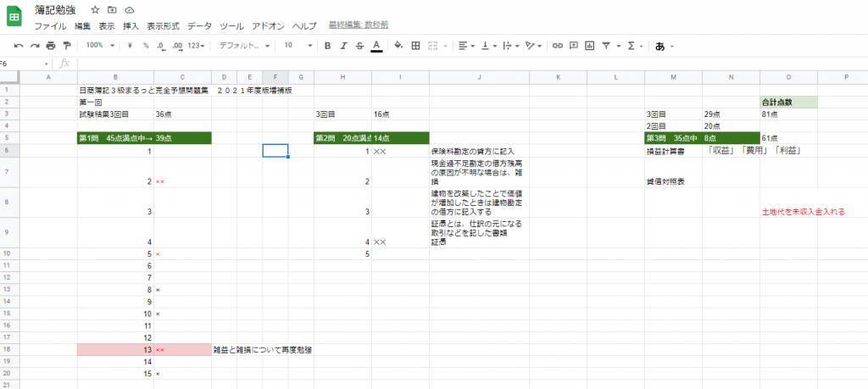This screenshot has height=389, width=868.
Task: Click the fx formula icon
Action: [64, 63]
